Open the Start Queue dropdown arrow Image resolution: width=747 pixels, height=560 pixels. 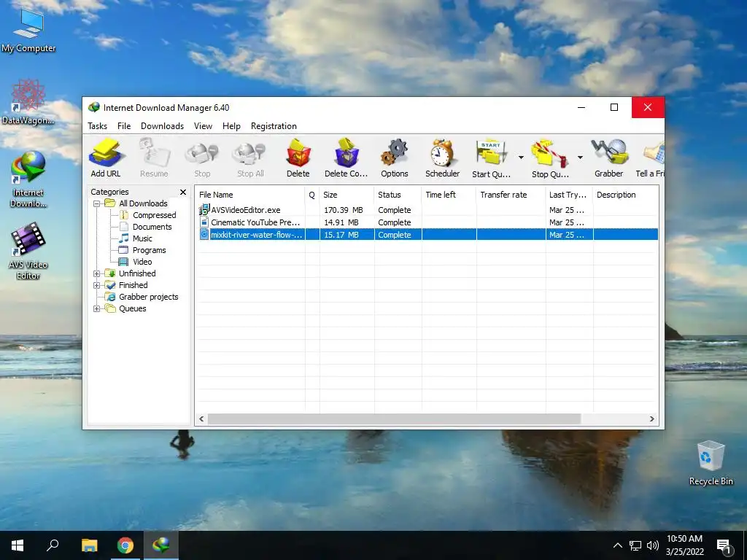[521, 157]
